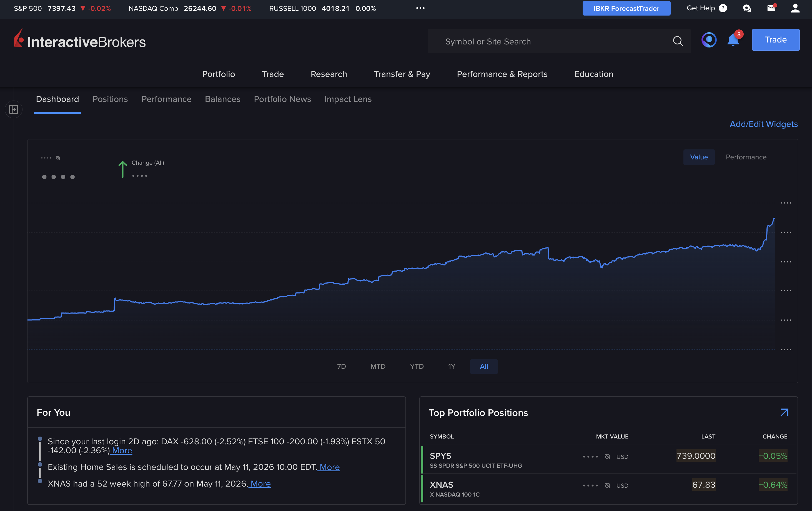Click SPY5 last price 739.0000

696,456
